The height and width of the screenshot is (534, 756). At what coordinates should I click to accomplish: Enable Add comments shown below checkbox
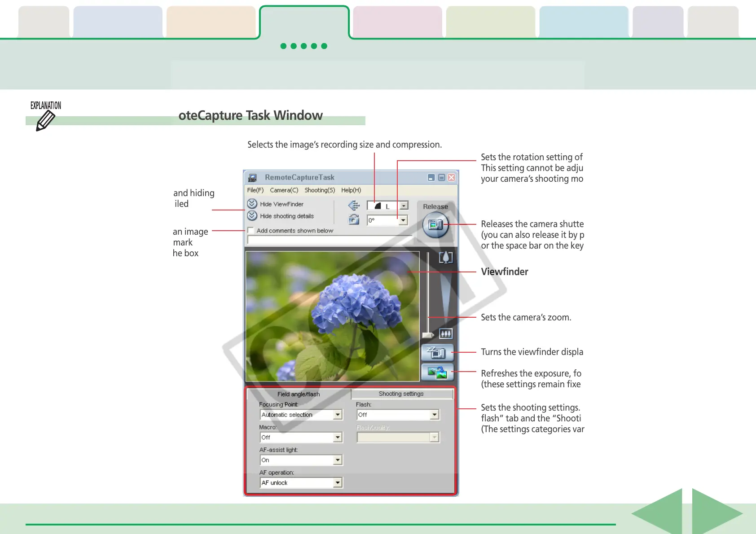[x=251, y=231]
